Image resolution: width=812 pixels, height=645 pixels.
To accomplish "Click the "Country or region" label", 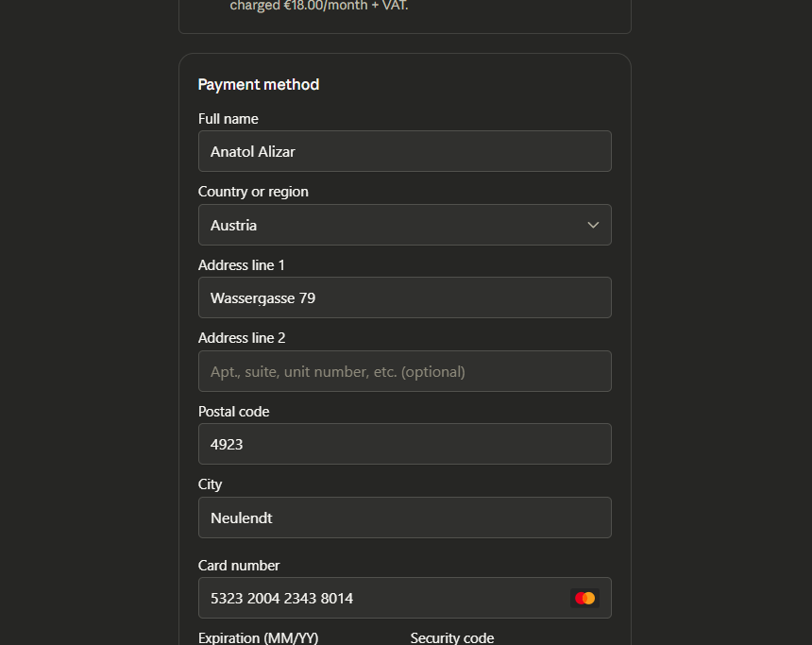I will point(253,192).
